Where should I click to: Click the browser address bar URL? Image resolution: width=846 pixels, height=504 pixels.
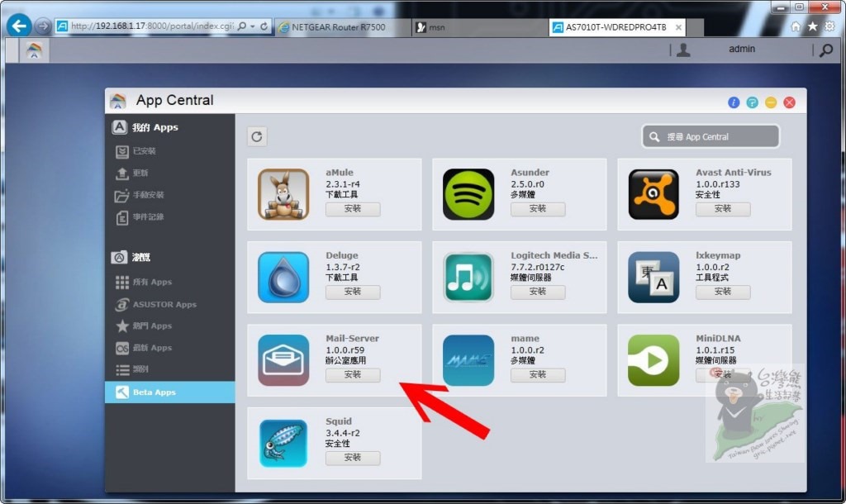point(152,26)
